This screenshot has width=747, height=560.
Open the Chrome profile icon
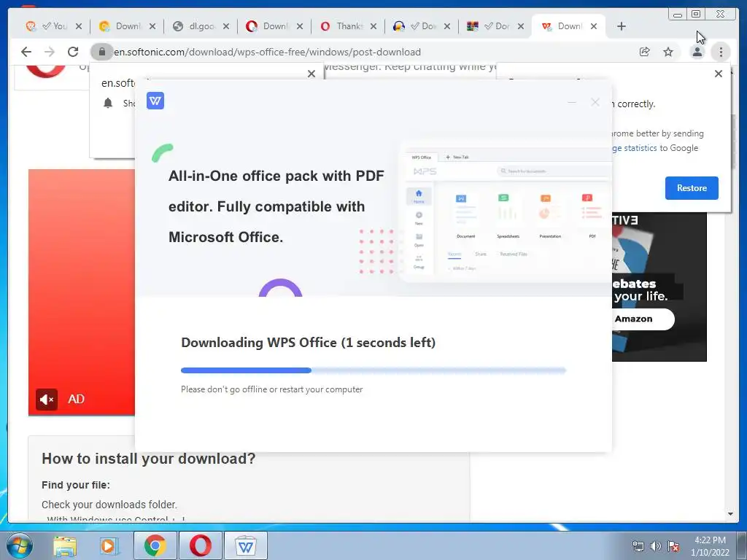pos(697,52)
